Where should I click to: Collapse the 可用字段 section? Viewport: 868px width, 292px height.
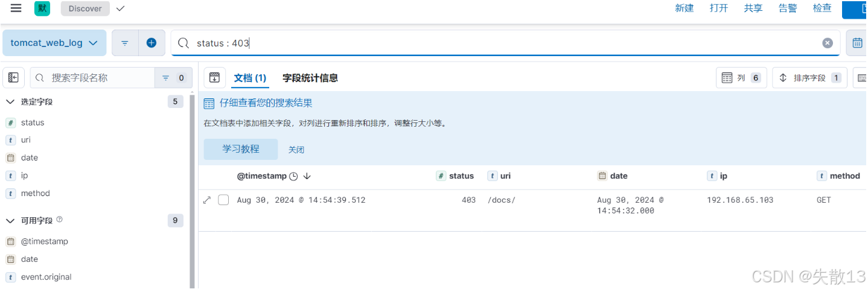pos(10,221)
